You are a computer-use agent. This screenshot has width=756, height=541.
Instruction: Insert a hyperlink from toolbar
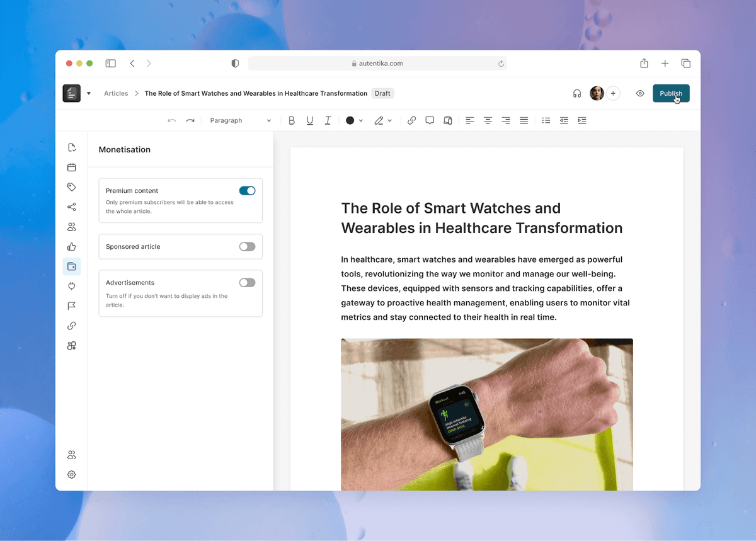click(x=411, y=120)
